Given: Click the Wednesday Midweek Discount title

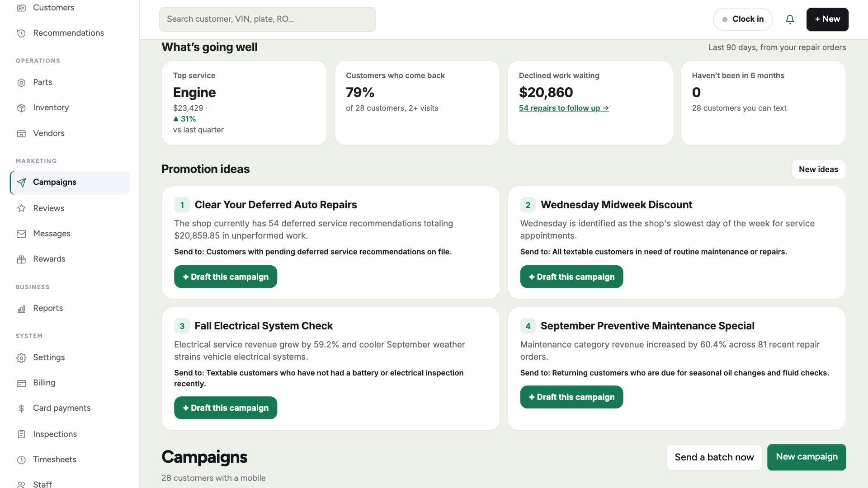Looking at the screenshot, I should (x=616, y=205).
